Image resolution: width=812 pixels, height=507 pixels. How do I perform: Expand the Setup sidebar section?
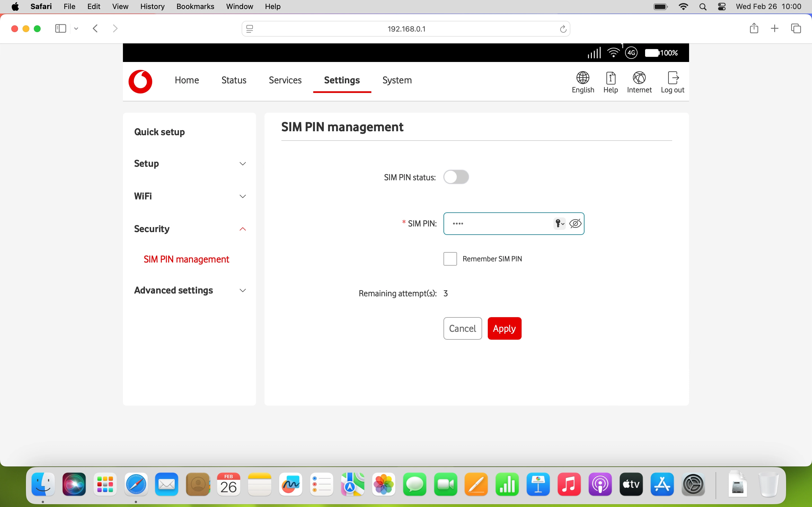coord(242,164)
